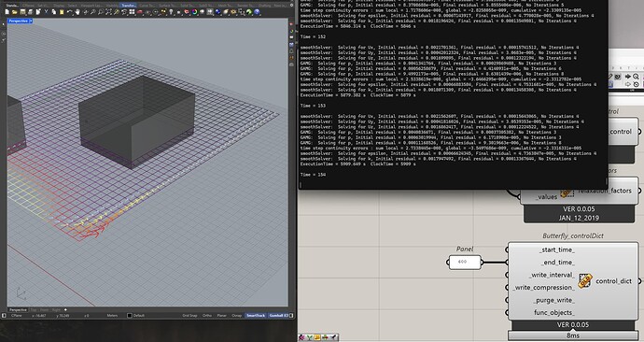Click the Zoom Extents icon
Image resolution: width=644 pixels, height=342 pixels.
pos(109,12)
